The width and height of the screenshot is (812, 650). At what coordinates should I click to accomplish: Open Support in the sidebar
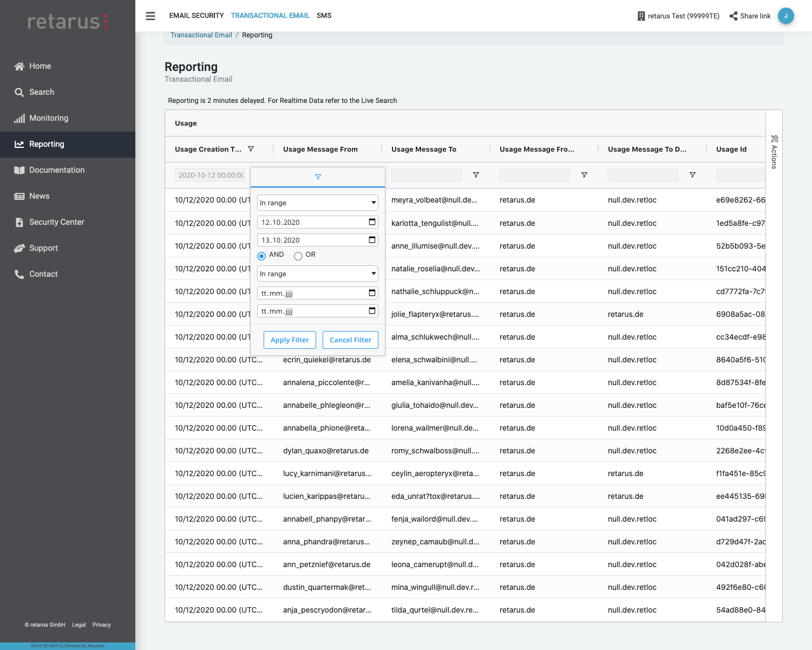(68, 248)
